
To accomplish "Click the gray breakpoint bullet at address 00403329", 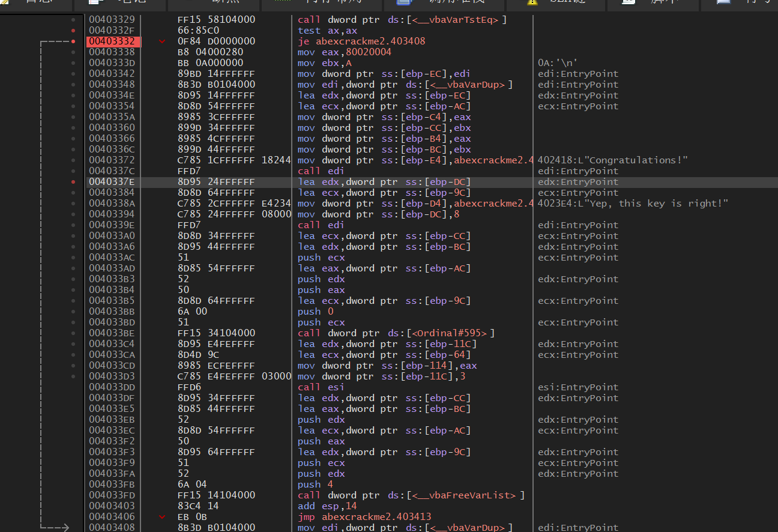I will coord(73,20).
